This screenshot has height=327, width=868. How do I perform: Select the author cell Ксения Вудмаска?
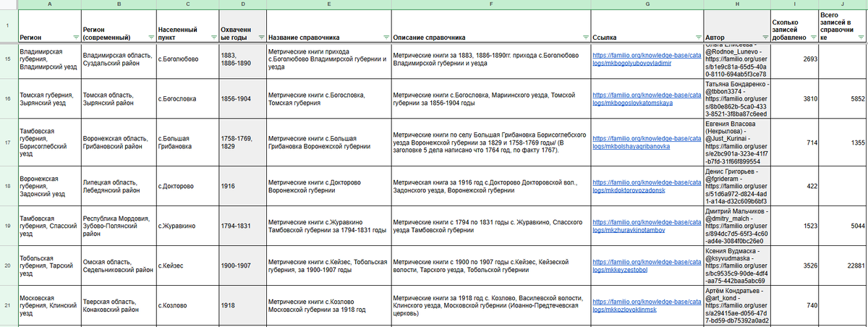click(x=736, y=265)
